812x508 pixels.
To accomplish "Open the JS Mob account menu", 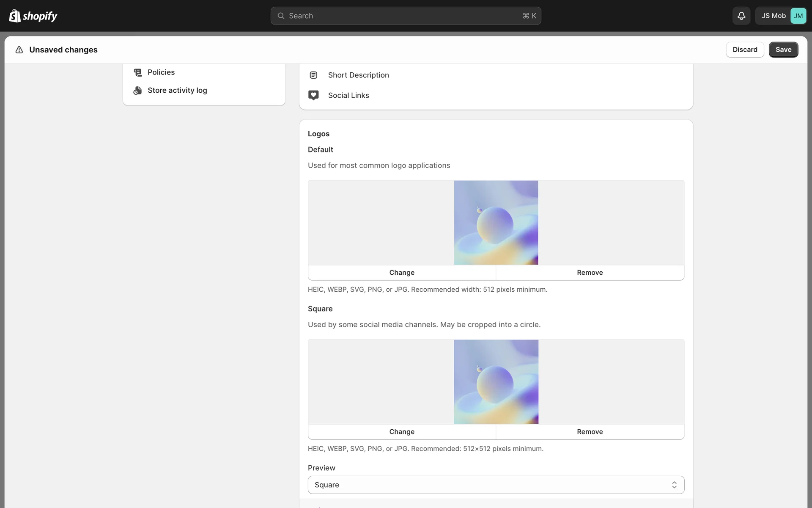I will coord(773,16).
